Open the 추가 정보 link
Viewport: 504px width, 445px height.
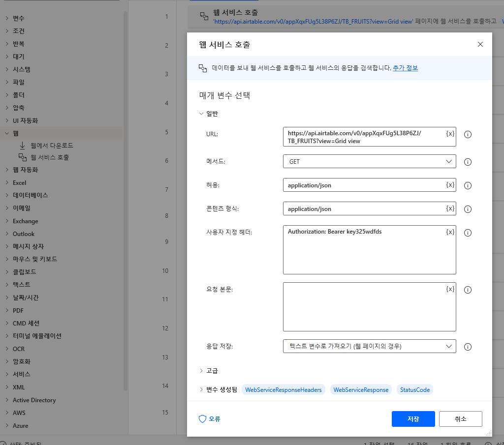pyautogui.click(x=406, y=68)
